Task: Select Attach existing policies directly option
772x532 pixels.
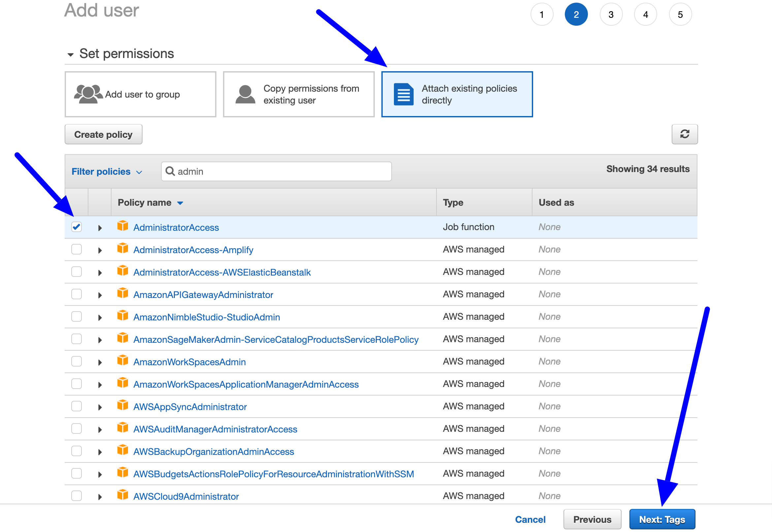Action: click(457, 94)
